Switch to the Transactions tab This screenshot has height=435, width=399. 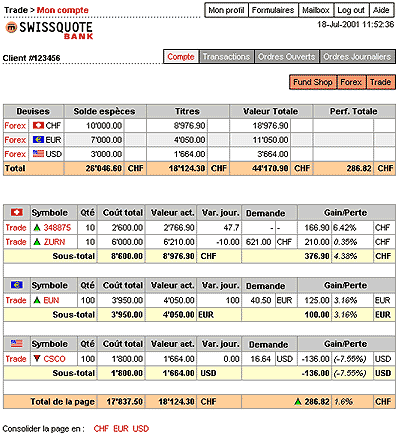pyautogui.click(x=227, y=57)
